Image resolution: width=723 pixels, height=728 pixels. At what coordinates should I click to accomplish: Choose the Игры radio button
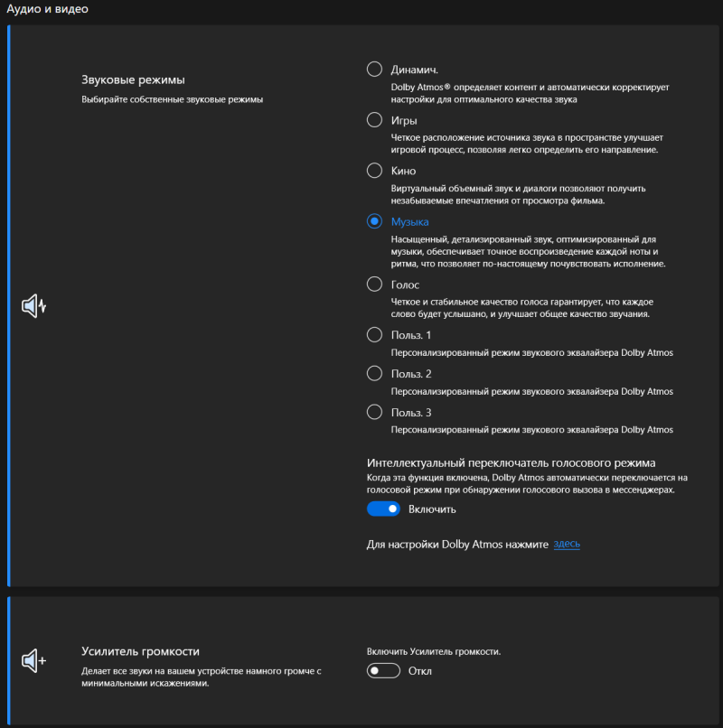(x=374, y=120)
